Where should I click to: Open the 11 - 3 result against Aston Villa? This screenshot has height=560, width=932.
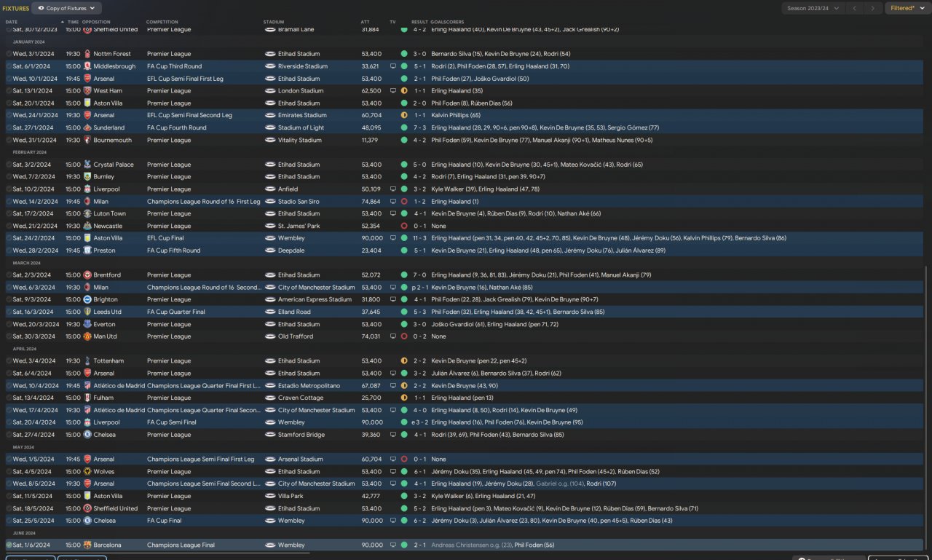421,238
